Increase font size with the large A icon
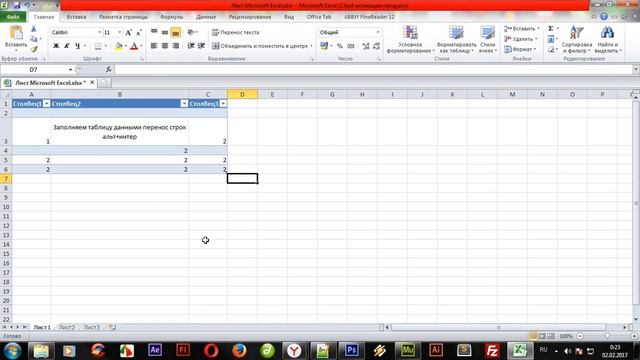Screen dimensions: 640x360 pyautogui.click(x=129, y=32)
